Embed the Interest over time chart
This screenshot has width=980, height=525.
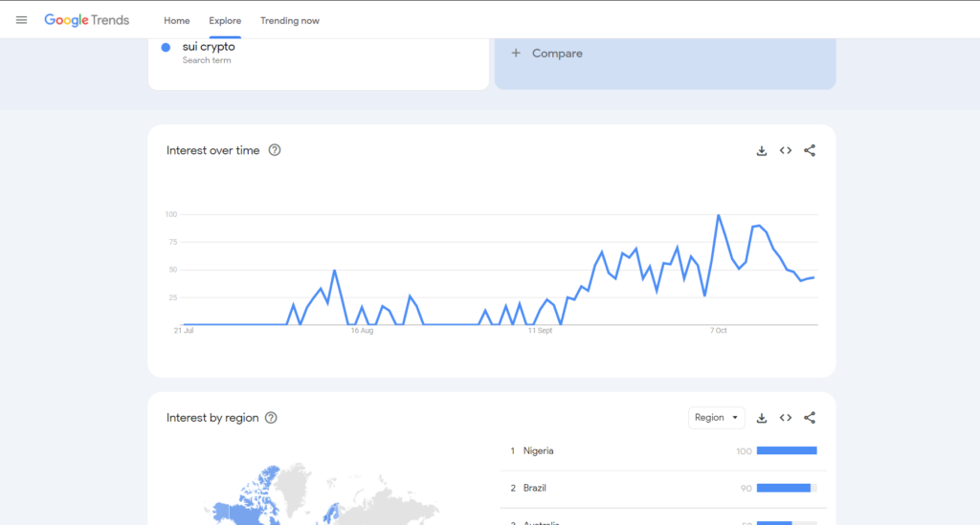[x=786, y=150]
